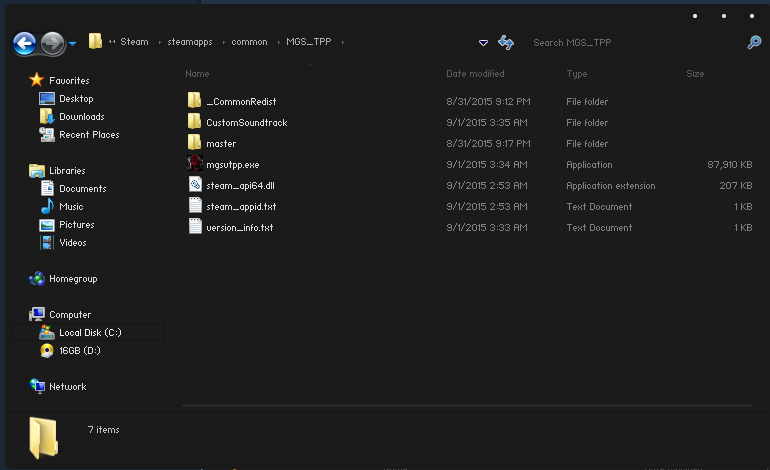Select the steam_appid.txt document icon
Image resolution: width=770 pixels, height=470 pixels.
(x=195, y=205)
